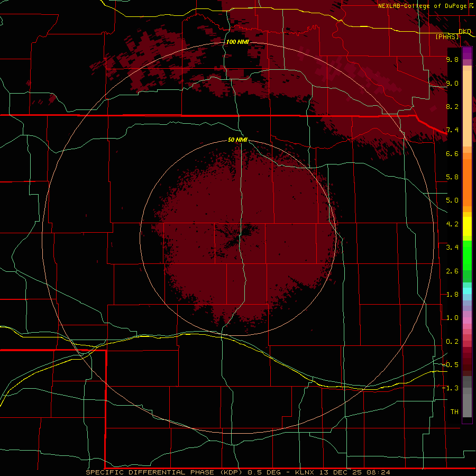The height and width of the screenshot is (476, 476).
Task: Click the 1.0 scale value
Action: pyautogui.click(x=452, y=318)
